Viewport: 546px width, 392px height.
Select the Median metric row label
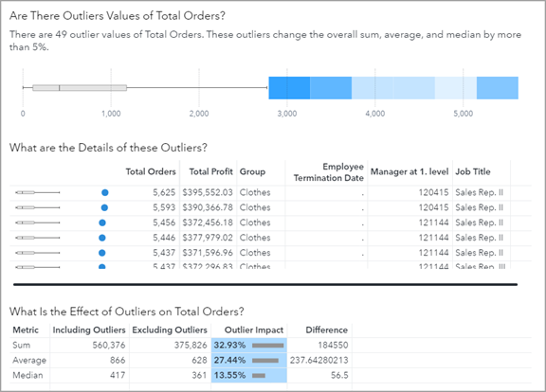tap(27, 375)
